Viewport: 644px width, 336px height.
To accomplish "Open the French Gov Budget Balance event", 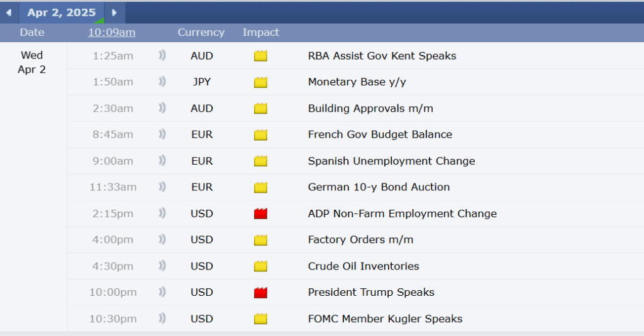I will click(380, 134).
